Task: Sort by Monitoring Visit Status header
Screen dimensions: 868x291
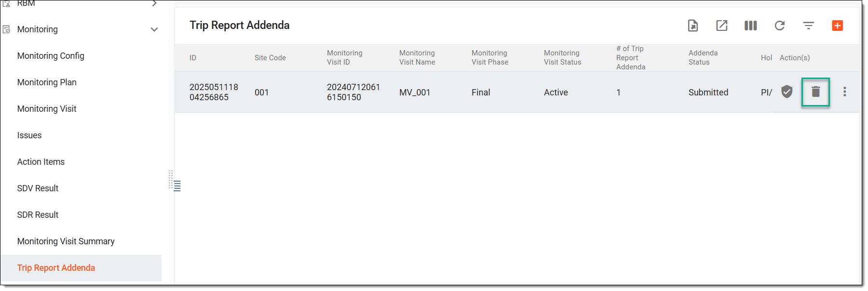Action: click(x=563, y=57)
